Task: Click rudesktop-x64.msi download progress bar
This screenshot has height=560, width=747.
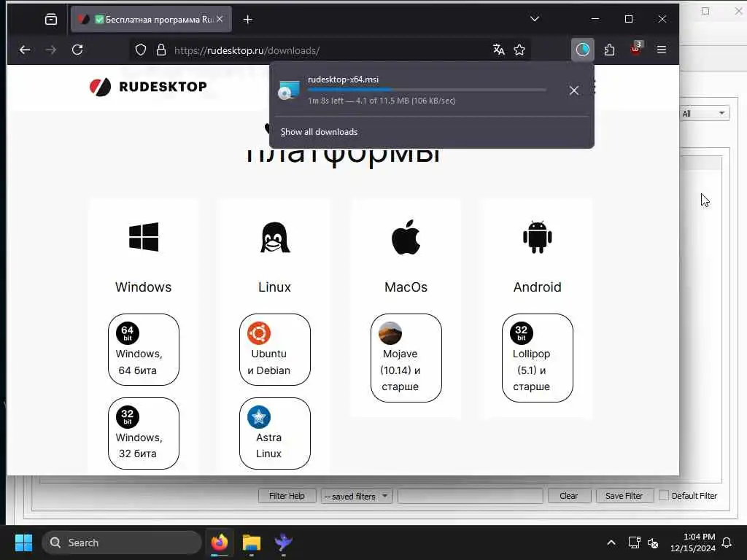Action: tap(427, 90)
